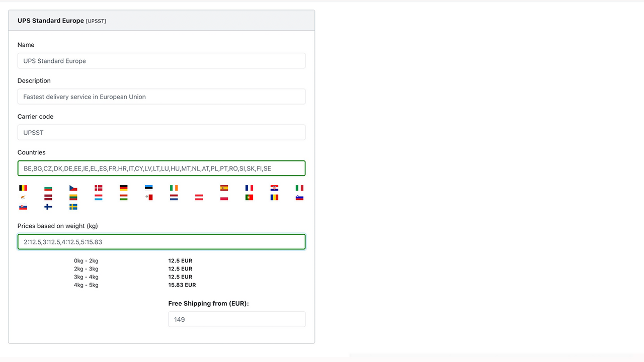644x362 pixels.
Task: Click the Countries label
Action: (x=32, y=152)
